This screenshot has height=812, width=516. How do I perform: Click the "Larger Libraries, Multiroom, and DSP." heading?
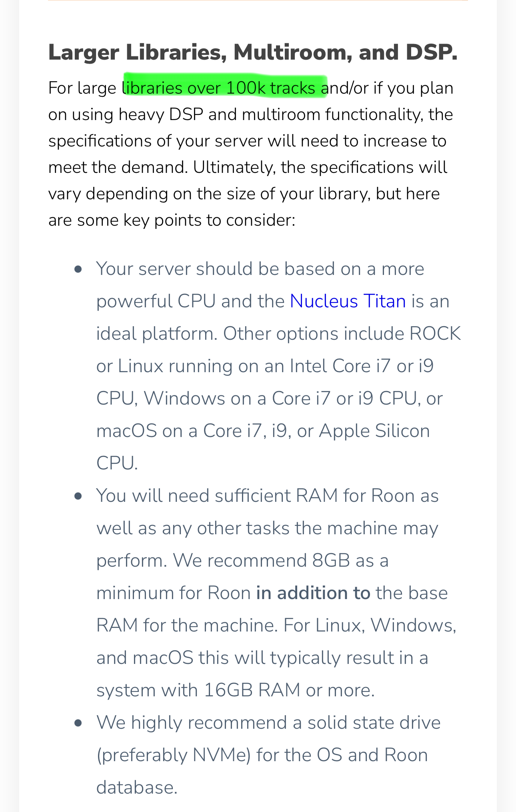253,52
